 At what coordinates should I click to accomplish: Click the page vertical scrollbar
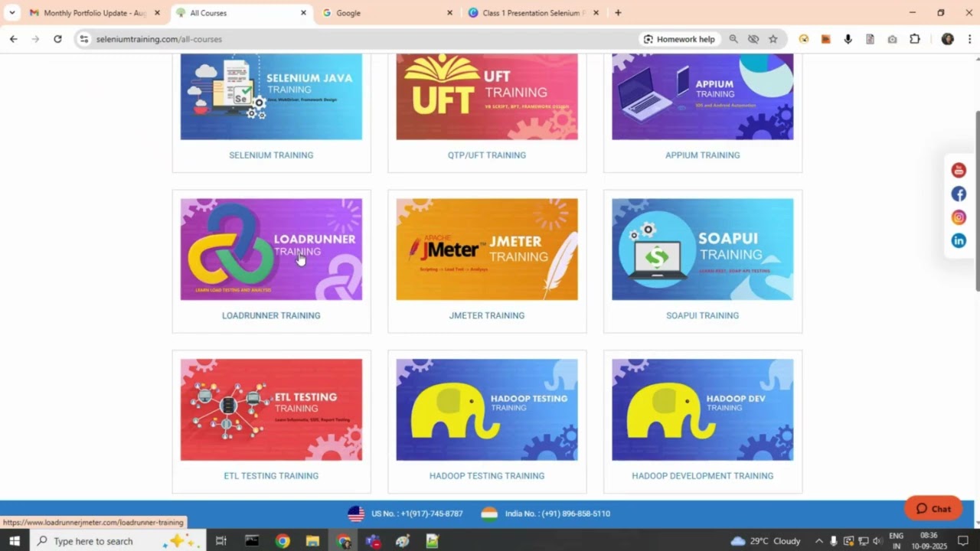pyautogui.click(x=977, y=199)
